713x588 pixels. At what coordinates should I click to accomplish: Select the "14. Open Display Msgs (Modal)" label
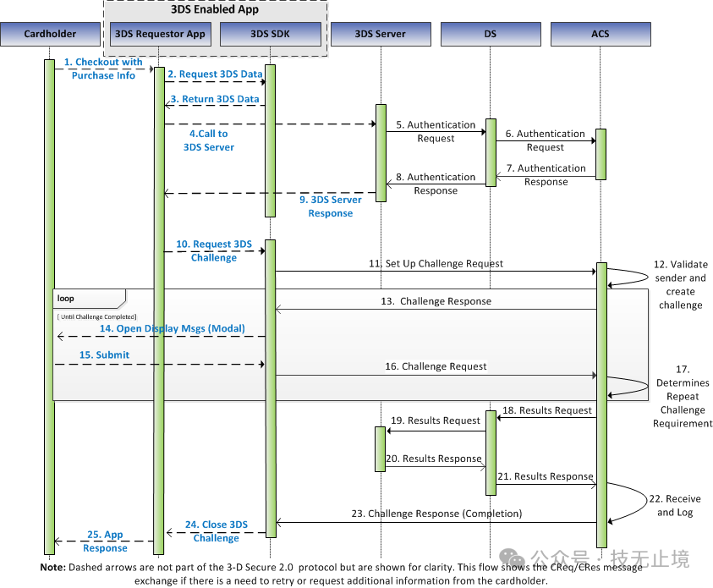(x=173, y=328)
